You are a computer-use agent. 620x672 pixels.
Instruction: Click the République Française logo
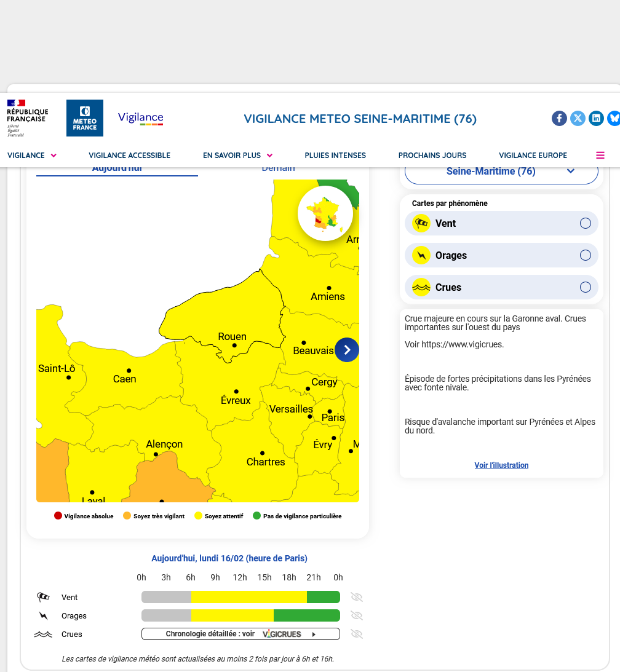28,118
